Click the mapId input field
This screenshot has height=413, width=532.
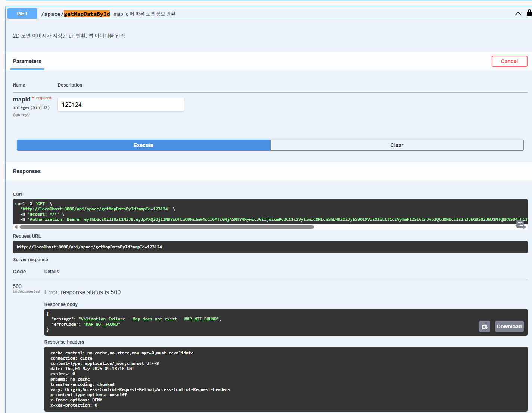click(x=121, y=105)
